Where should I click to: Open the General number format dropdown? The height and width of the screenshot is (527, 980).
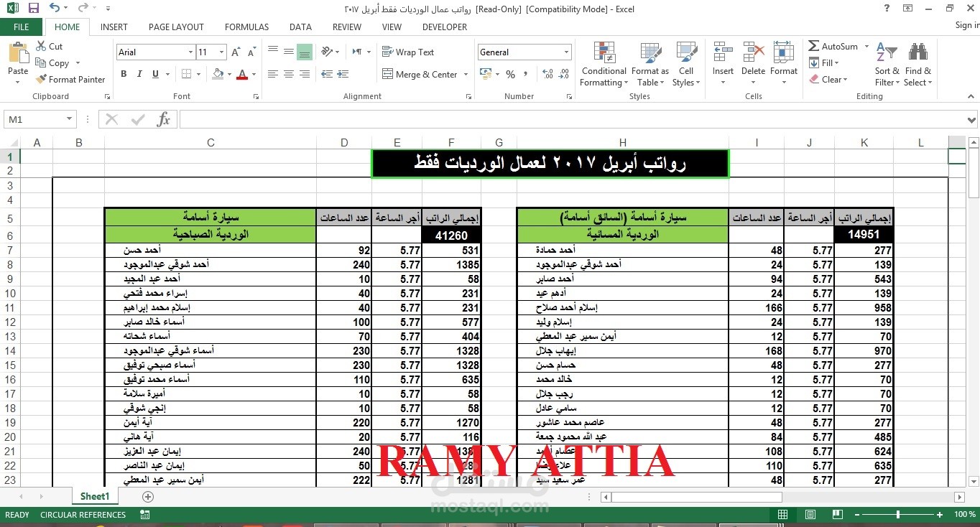tap(566, 52)
